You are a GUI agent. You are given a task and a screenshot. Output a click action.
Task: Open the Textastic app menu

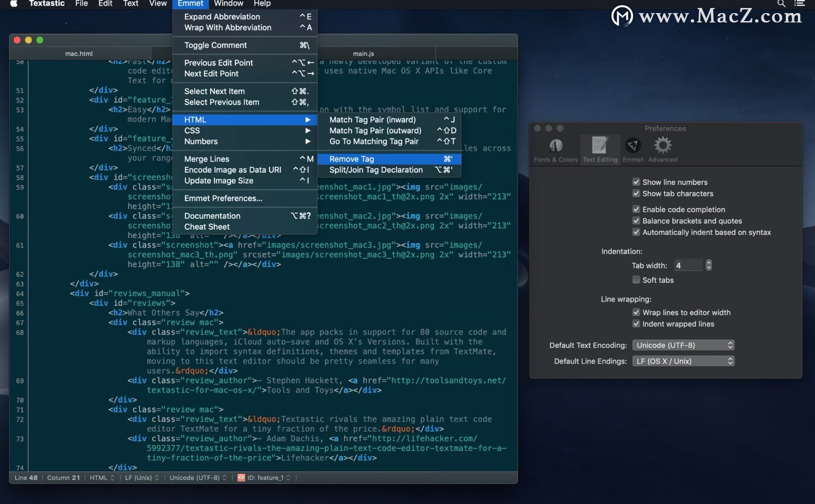click(47, 3)
